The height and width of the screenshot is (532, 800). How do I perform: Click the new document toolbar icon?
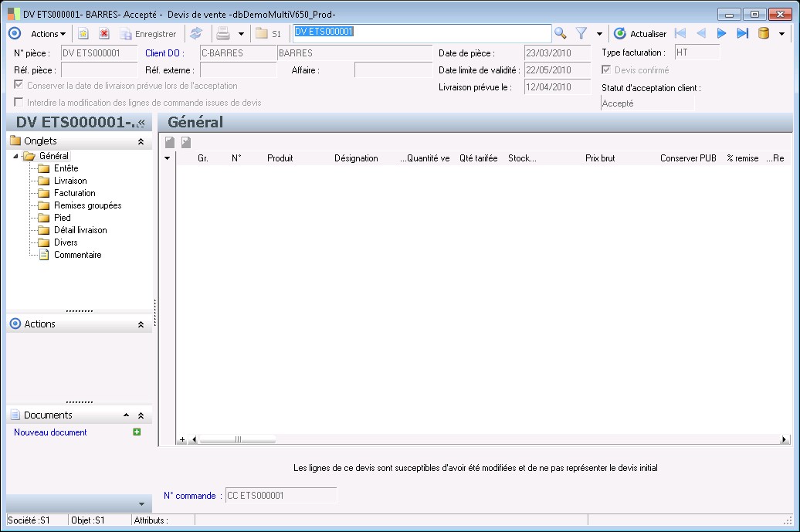(83, 34)
